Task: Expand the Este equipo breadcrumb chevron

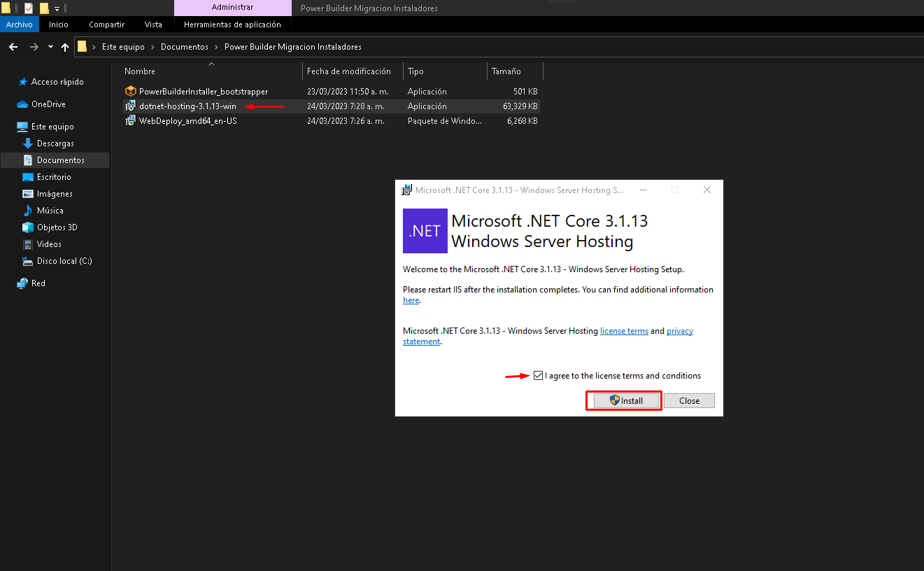Action: coord(152,47)
